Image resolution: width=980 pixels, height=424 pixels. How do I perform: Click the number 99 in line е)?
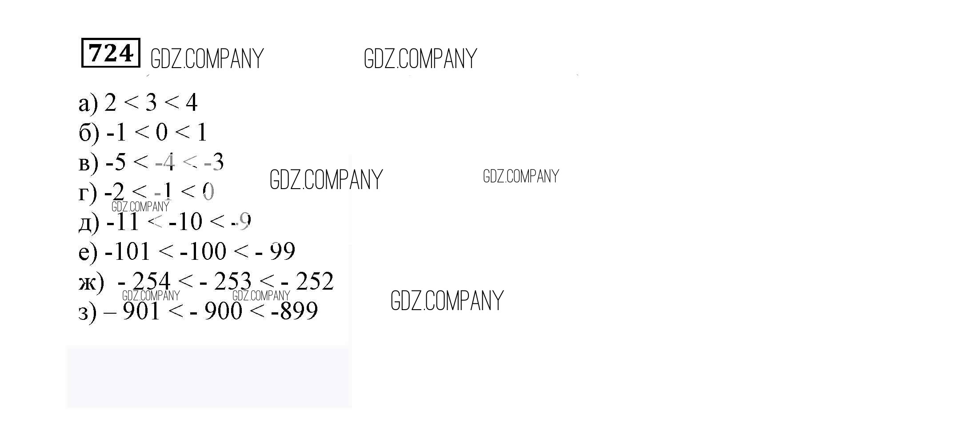click(x=283, y=251)
